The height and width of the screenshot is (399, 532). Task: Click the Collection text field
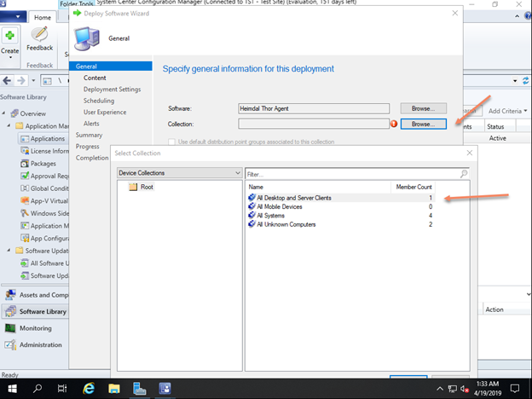coord(314,124)
